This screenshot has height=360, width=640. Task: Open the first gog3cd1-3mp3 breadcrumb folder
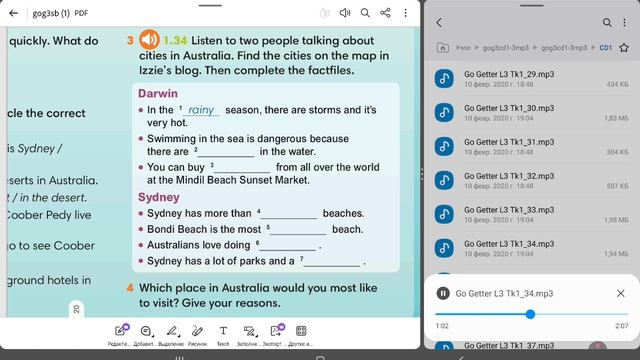tap(506, 48)
